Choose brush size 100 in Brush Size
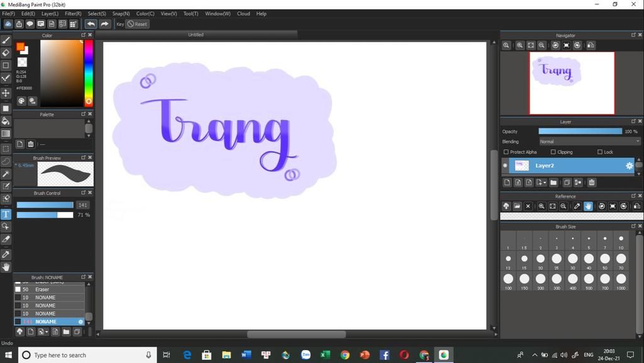644x363 pixels. (x=508, y=281)
